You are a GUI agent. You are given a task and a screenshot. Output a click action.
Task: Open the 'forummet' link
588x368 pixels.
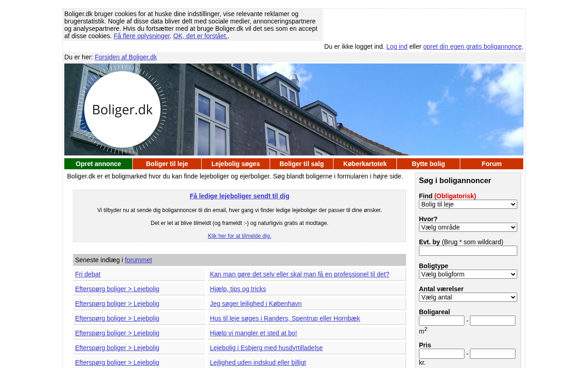[x=138, y=260]
